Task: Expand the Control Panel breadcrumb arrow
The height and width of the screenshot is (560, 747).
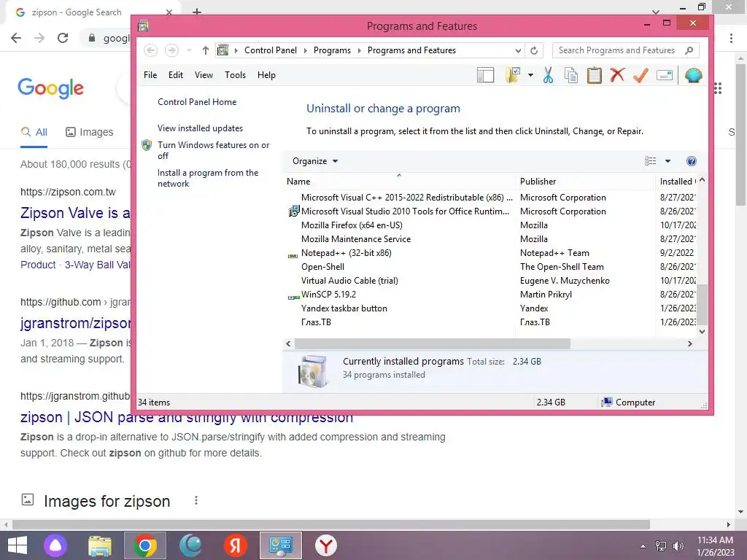Action: (x=306, y=50)
